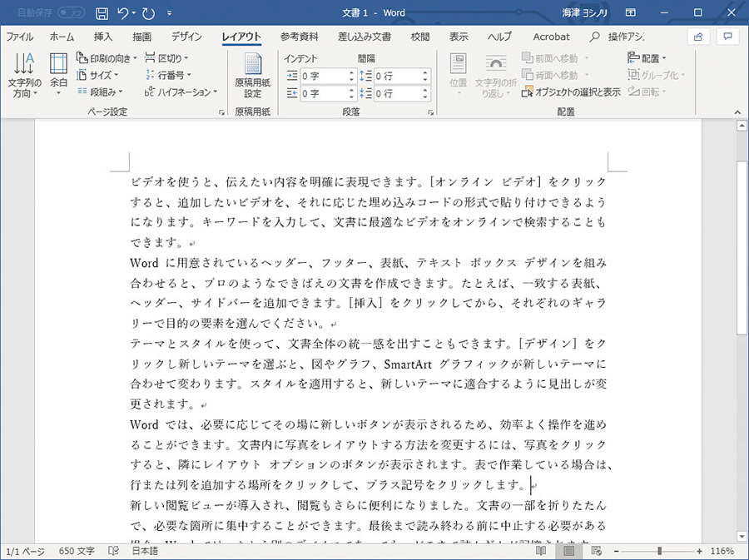This screenshot has height=560, width=749.
Task: Click the share icon at top right
Action: [x=698, y=37]
